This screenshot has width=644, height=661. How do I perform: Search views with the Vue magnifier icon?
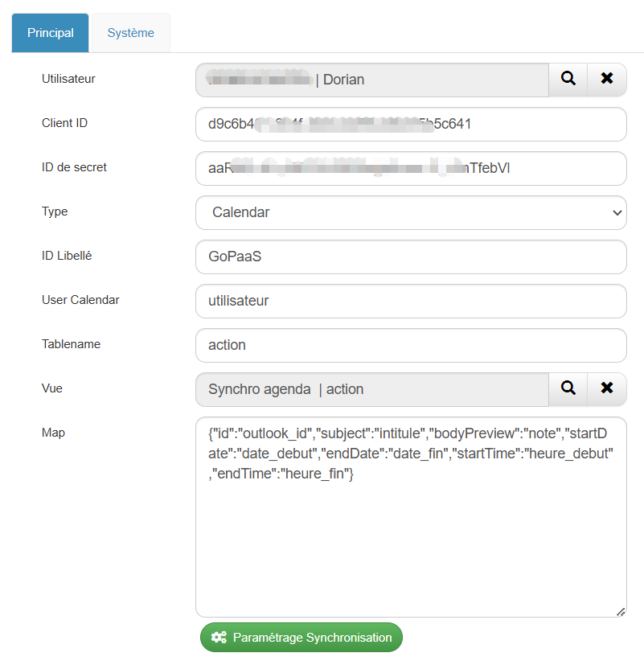point(568,389)
